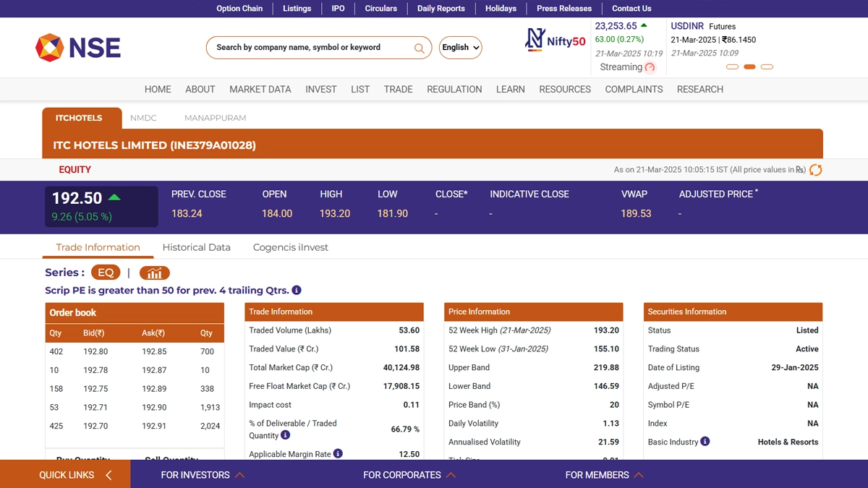Click info icon for Deliverable Traded Quantity

tap(286, 435)
